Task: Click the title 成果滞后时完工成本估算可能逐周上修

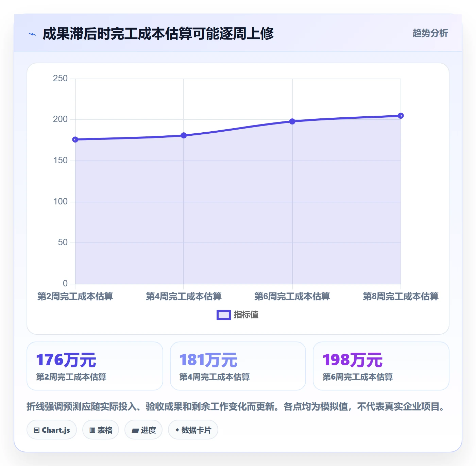Action: tap(158, 34)
